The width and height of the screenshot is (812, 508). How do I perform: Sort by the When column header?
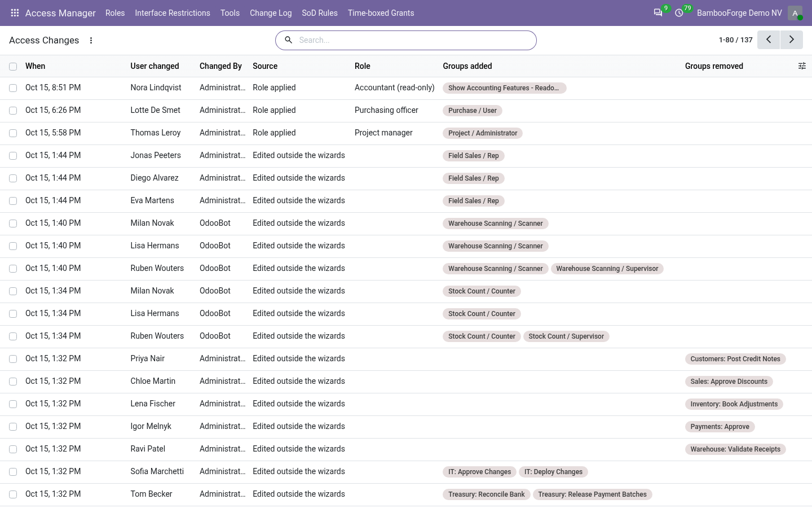[x=36, y=66]
